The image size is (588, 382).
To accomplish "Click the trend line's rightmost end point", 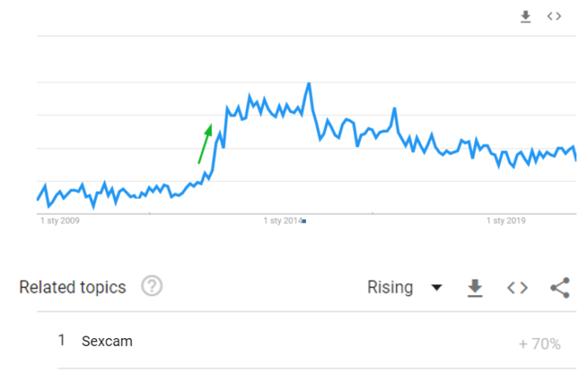I will point(576,159).
